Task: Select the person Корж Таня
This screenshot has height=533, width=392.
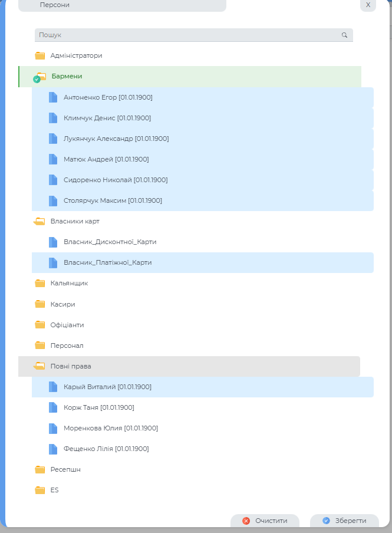Action: [99, 407]
